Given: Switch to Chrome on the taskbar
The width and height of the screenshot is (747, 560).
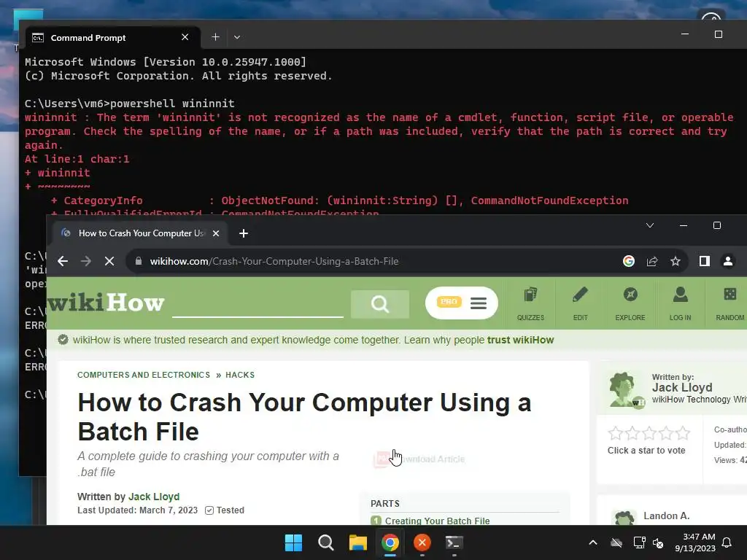Looking at the screenshot, I should click(x=390, y=542).
